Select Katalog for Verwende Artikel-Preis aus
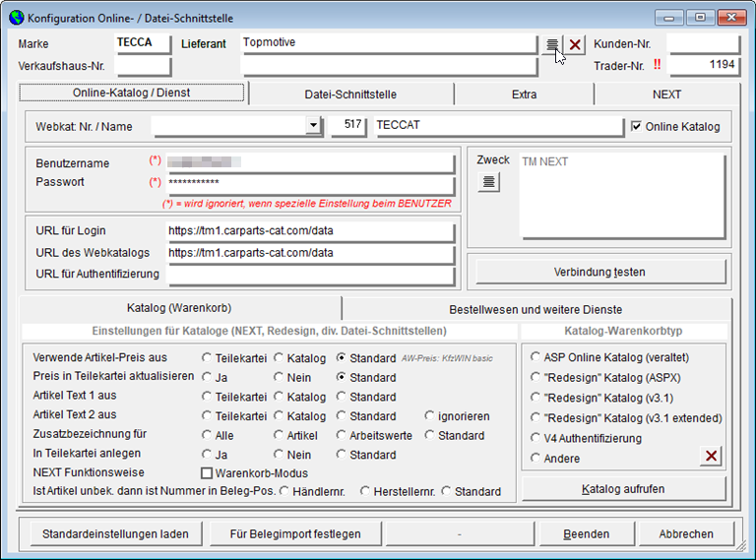 coord(279,357)
